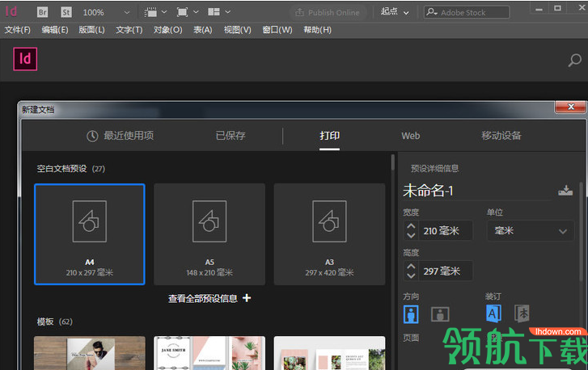Click the arrange documents icon
This screenshot has width=588, height=370.
(214, 12)
